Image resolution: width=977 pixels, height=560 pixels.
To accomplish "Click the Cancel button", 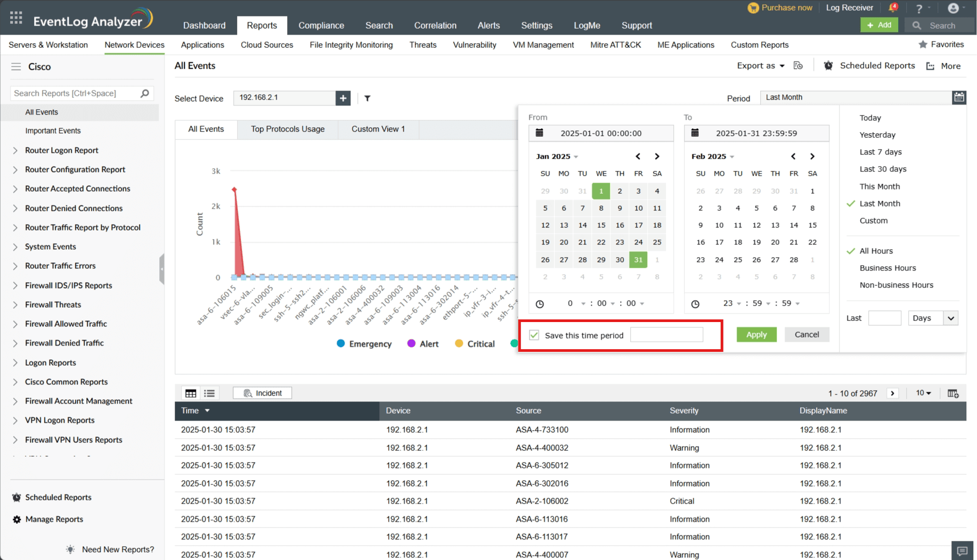I will coord(807,334).
